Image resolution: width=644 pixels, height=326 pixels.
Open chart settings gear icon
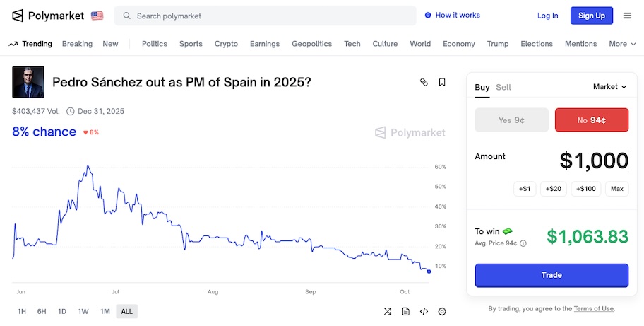442,311
